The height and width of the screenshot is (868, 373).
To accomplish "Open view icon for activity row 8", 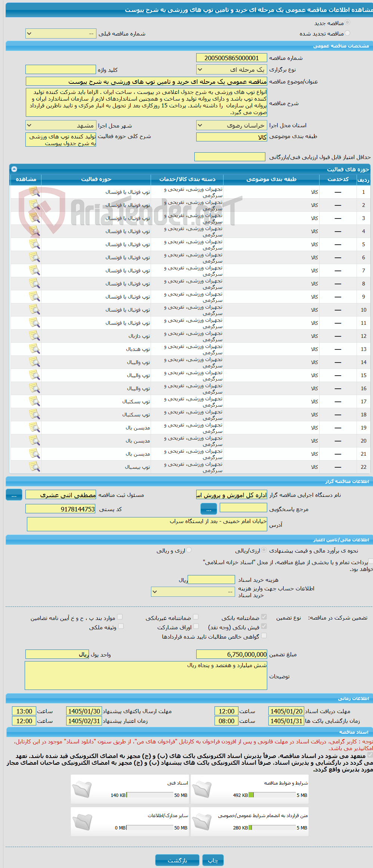I will pos(34,284).
